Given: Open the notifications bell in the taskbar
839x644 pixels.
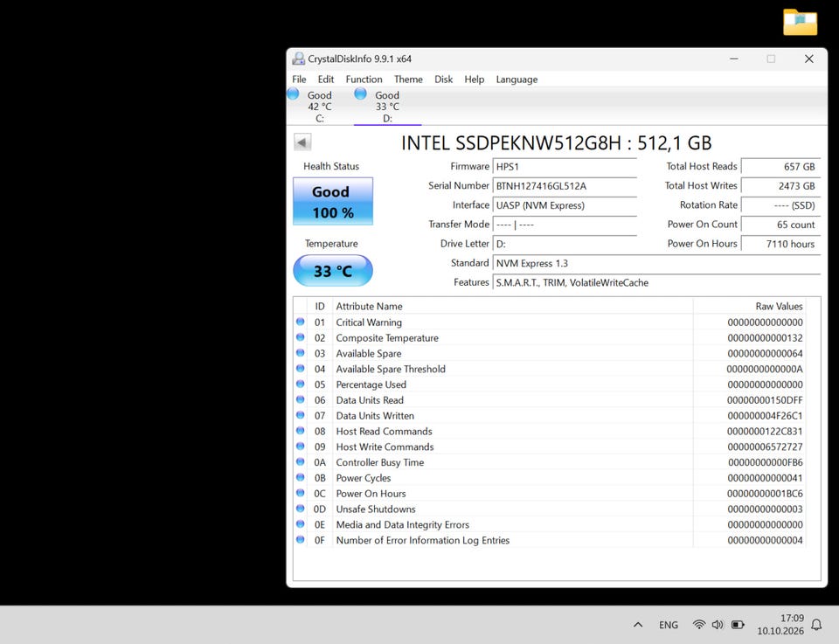Looking at the screenshot, I should pyautogui.click(x=816, y=624).
